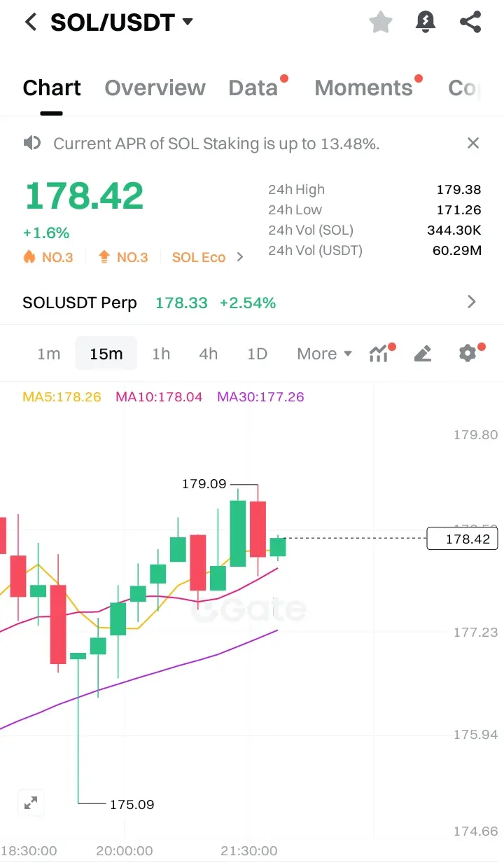Tap the back arrow icon
Viewport: 504px width, 863px height.
(30, 22)
